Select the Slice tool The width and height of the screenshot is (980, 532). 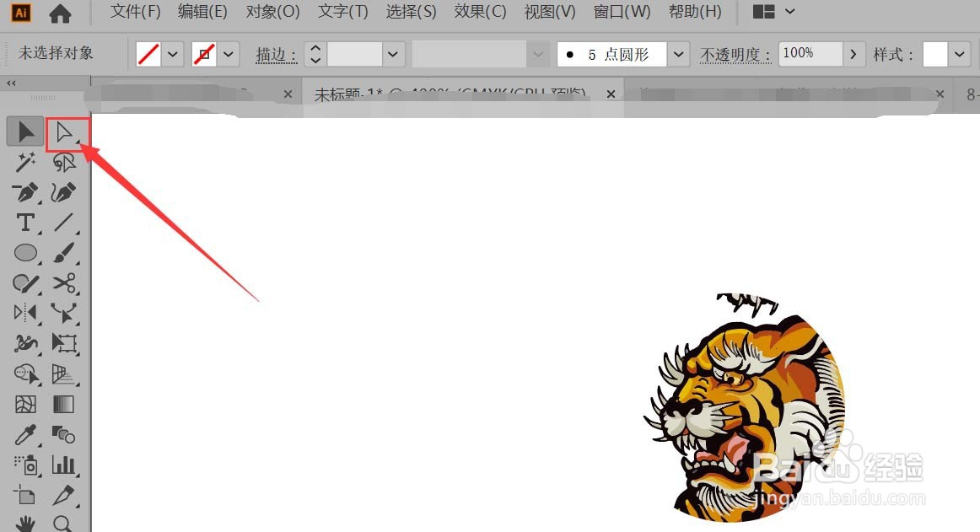click(x=64, y=496)
